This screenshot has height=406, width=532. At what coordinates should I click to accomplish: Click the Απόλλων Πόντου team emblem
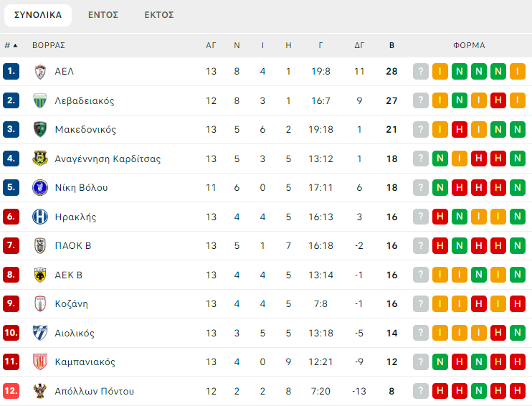(x=40, y=391)
